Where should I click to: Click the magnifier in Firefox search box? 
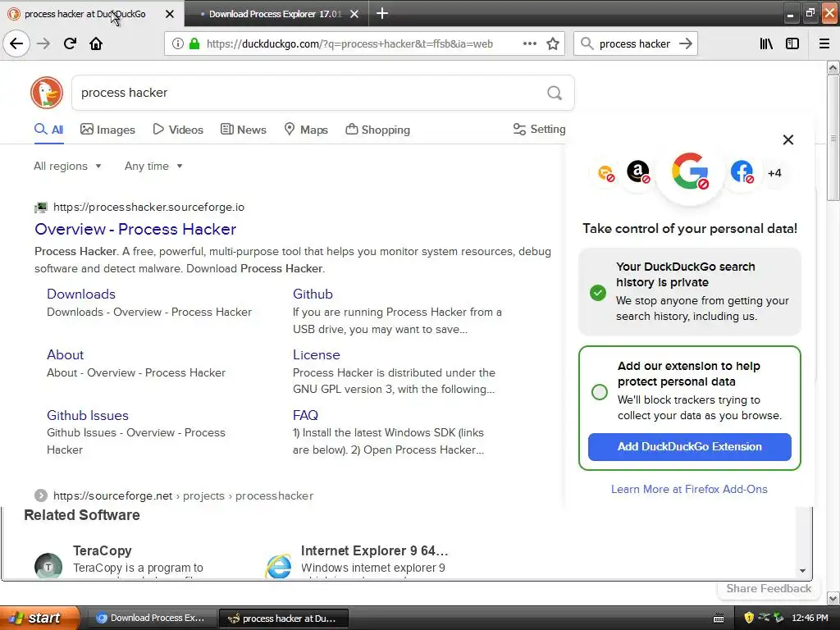[x=587, y=43]
